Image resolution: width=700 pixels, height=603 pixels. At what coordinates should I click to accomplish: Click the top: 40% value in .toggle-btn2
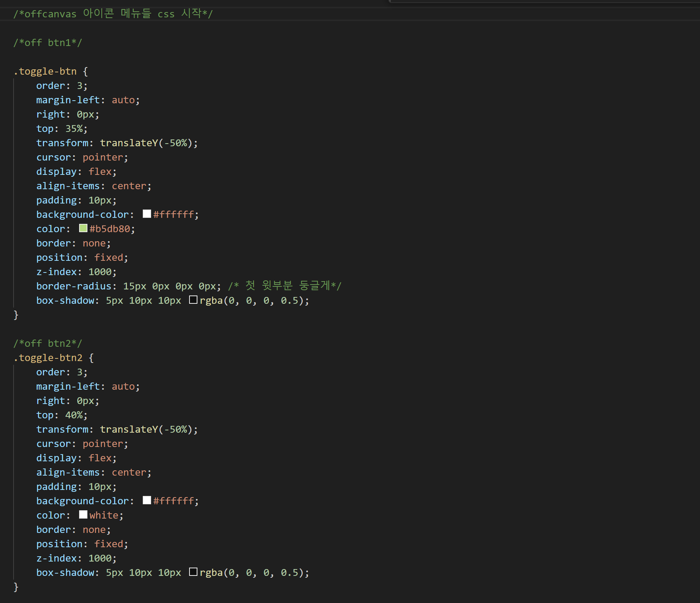pyautogui.click(x=75, y=415)
